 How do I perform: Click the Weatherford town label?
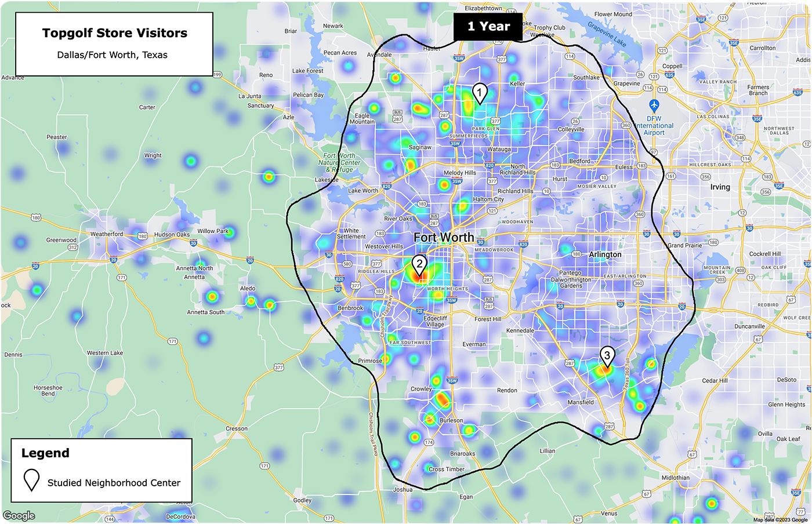(x=107, y=234)
